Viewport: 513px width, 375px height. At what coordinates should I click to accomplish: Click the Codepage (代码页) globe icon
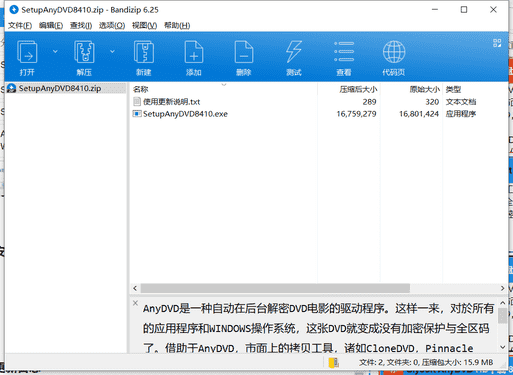394,52
